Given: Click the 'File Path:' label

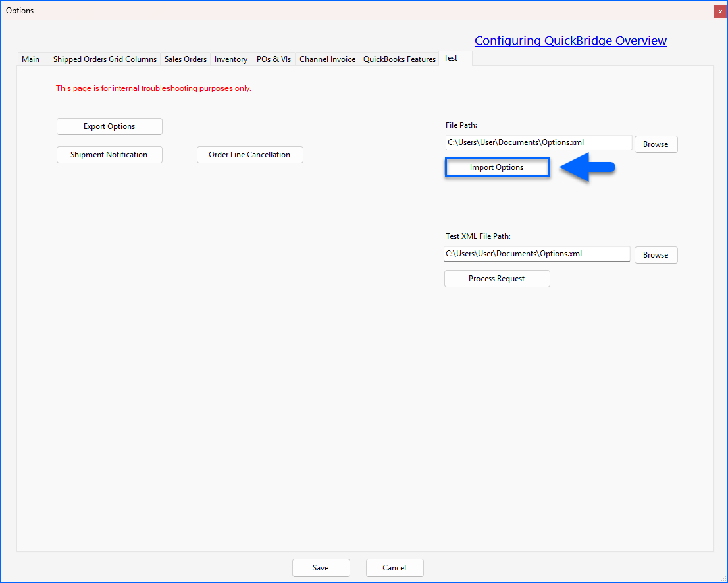Looking at the screenshot, I should coord(461,125).
